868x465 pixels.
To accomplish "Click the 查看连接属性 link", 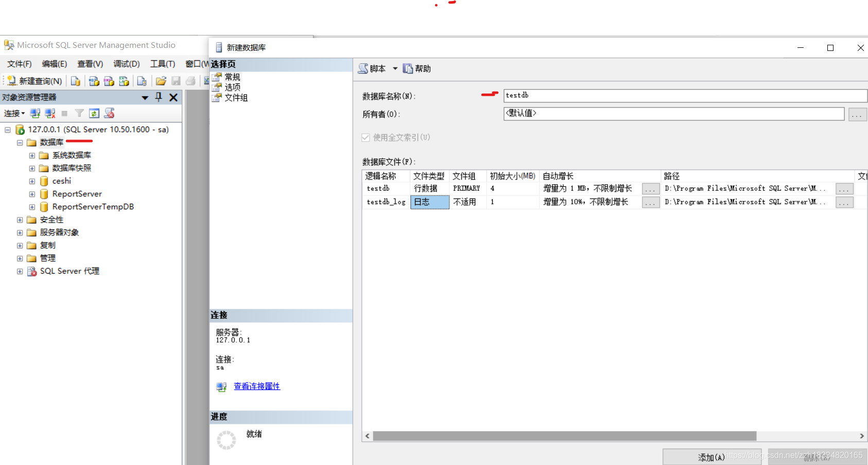I will point(257,386).
